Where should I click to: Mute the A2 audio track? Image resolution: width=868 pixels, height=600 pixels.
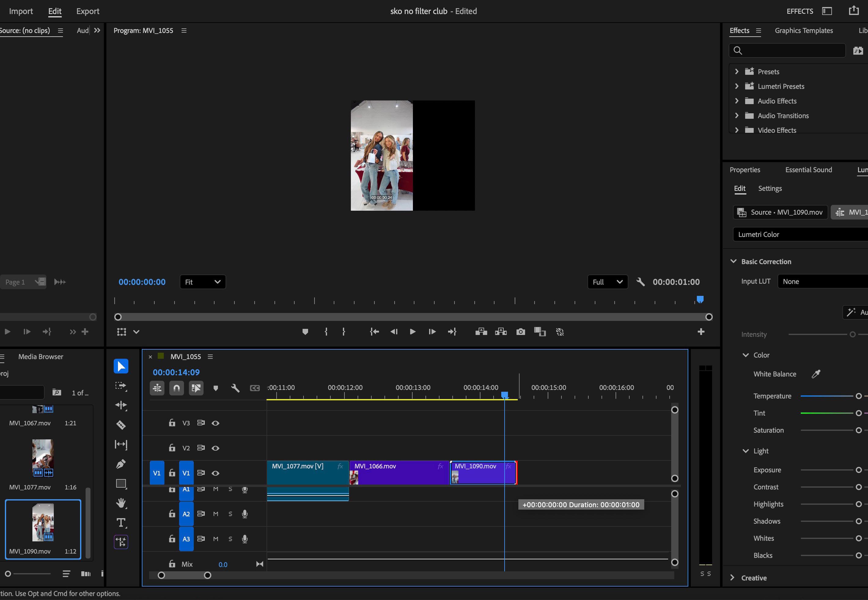coord(215,514)
